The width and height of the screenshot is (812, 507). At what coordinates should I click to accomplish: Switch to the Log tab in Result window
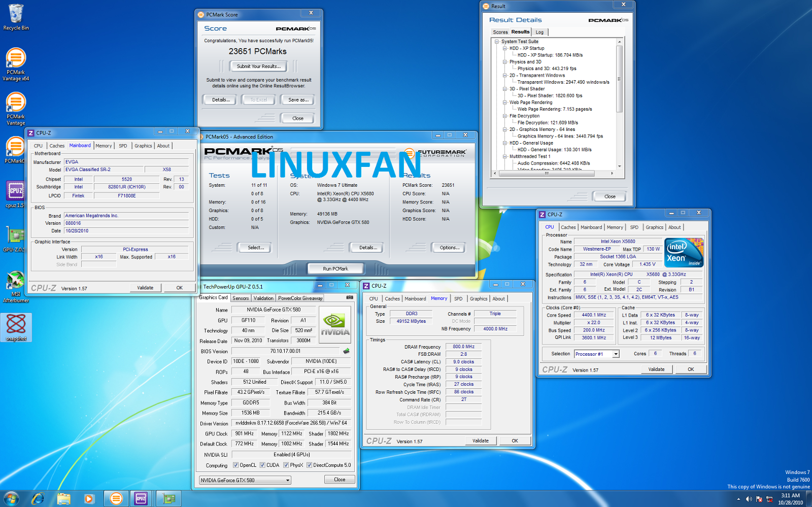[x=539, y=32]
